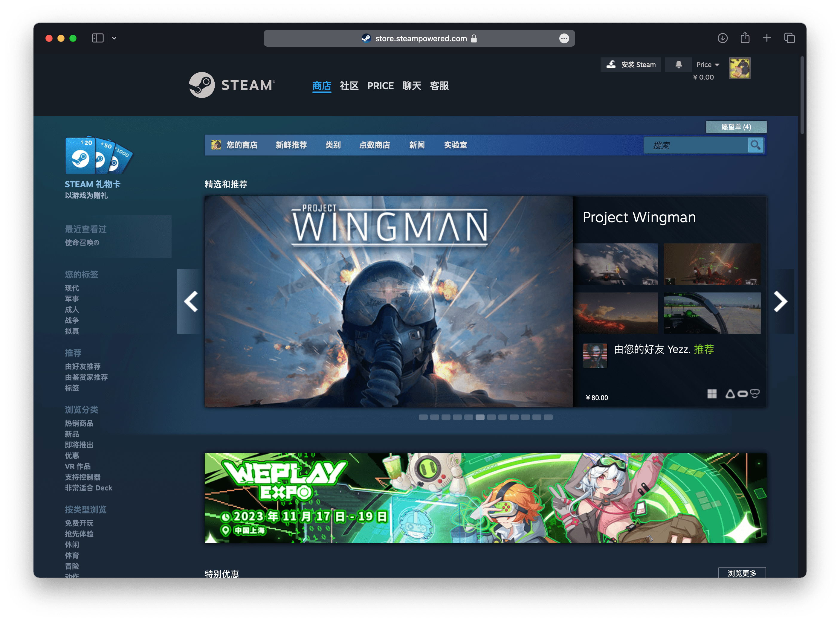This screenshot has height=622, width=840.
Task: Select the 社区 top menu
Action: (349, 86)
